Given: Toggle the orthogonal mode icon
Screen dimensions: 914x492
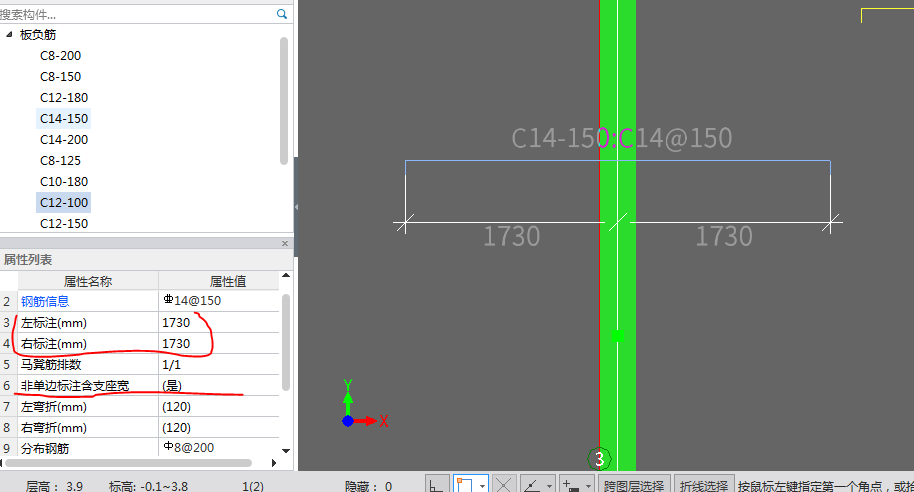Looking at the screenshot, I should pos(436,484).
